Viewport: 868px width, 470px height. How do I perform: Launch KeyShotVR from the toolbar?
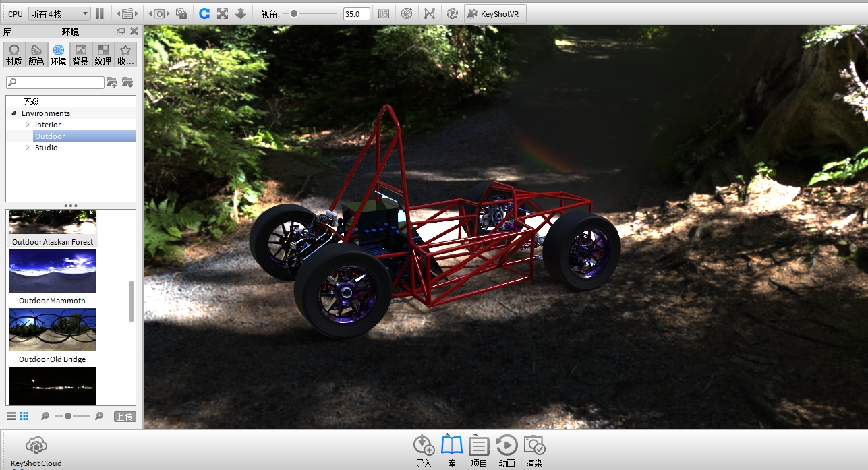pyautogui.click(x=494, y=13)
